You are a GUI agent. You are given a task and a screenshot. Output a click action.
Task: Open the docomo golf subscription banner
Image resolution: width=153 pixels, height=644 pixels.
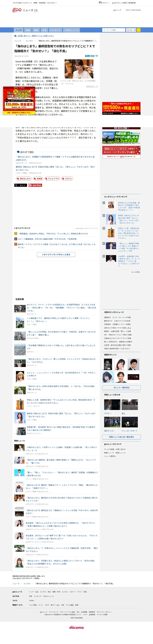tap(121, 137)
